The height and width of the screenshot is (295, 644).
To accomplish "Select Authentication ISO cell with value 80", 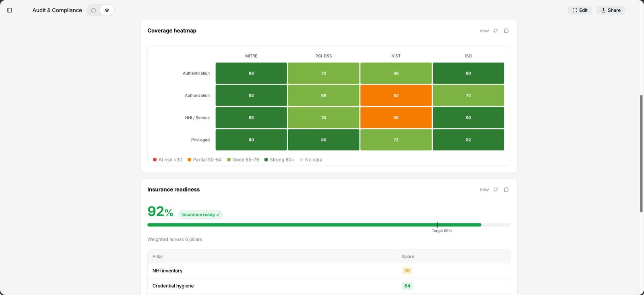I will [469, 73].
